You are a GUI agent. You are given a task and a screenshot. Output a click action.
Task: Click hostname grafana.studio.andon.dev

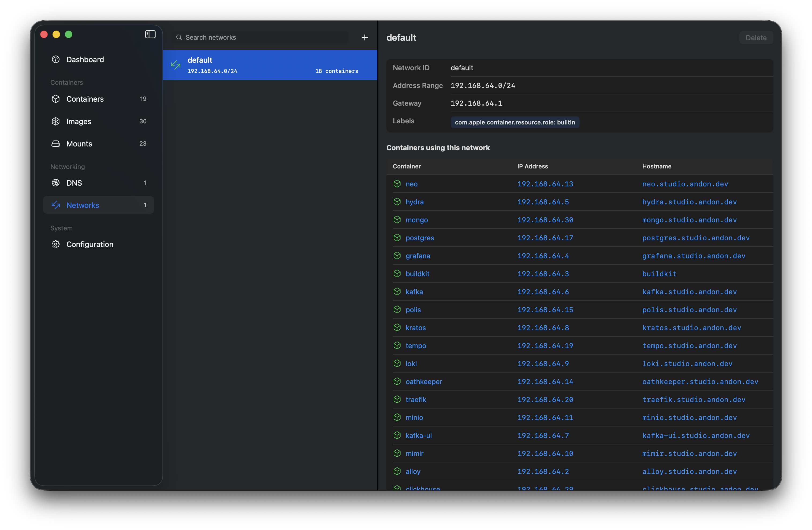point(694,256)
